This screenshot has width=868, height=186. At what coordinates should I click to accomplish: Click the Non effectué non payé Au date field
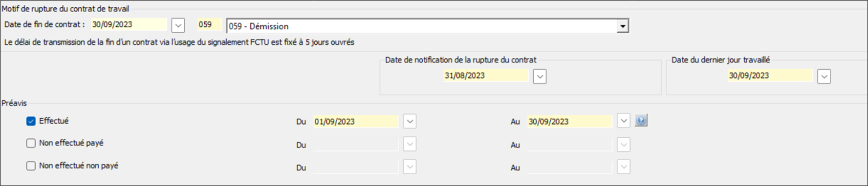(x=570, y=167)
